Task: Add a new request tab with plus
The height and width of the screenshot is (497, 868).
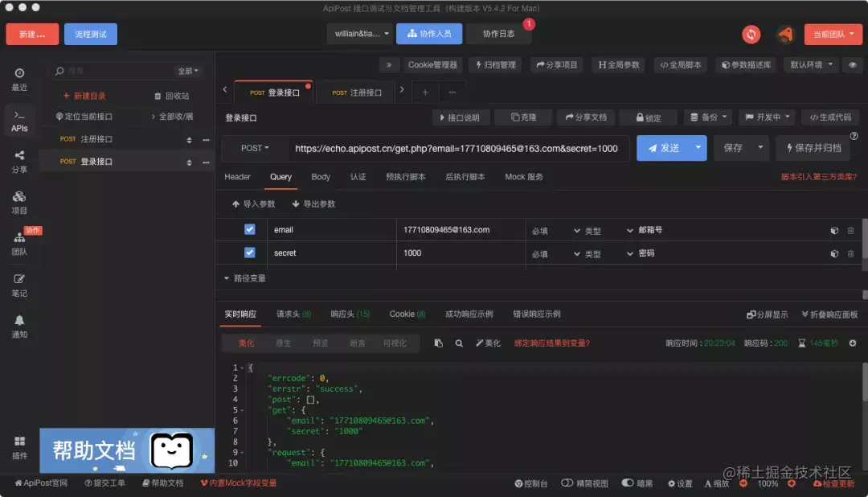Action: coord(425,92)
